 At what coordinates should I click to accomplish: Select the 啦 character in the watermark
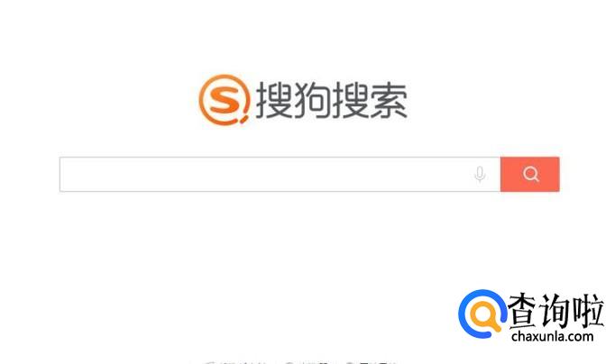[x=588, y=311]
